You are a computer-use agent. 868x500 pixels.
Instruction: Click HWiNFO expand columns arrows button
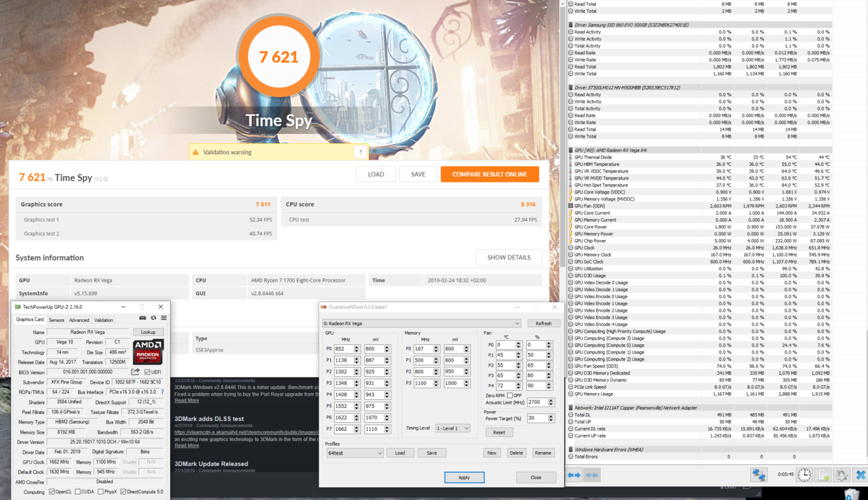[574, 475]
